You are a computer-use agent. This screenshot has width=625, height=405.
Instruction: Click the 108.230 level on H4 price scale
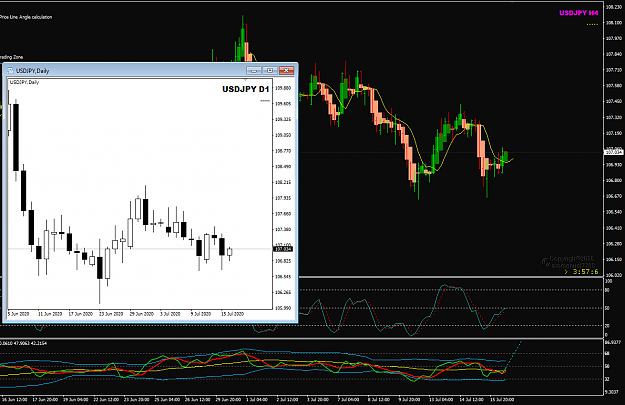click(614, 7)
